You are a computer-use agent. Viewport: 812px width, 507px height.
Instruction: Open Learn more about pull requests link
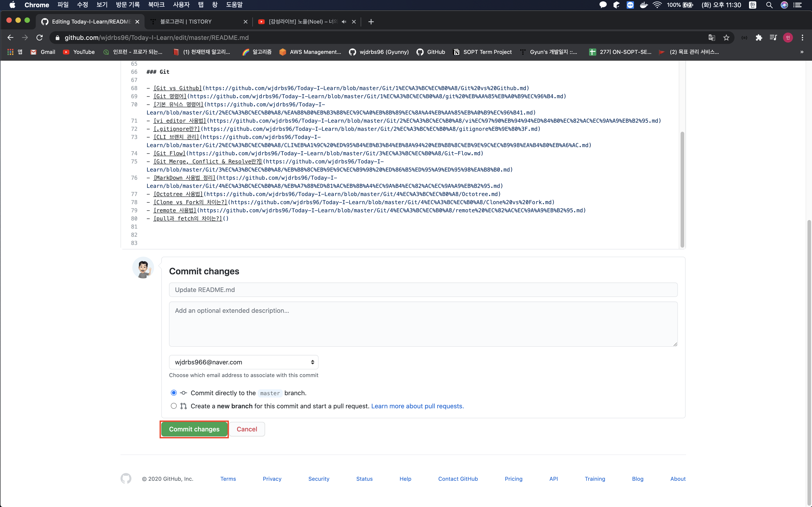tap(417, 406)
